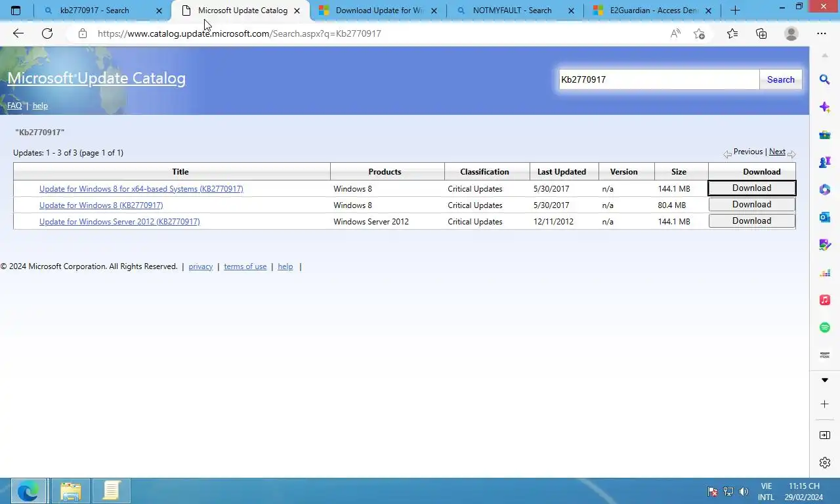This screenshot has width=840, height=504.
Task: Download the Windows 8 x64 update
Action: [752, 188]
